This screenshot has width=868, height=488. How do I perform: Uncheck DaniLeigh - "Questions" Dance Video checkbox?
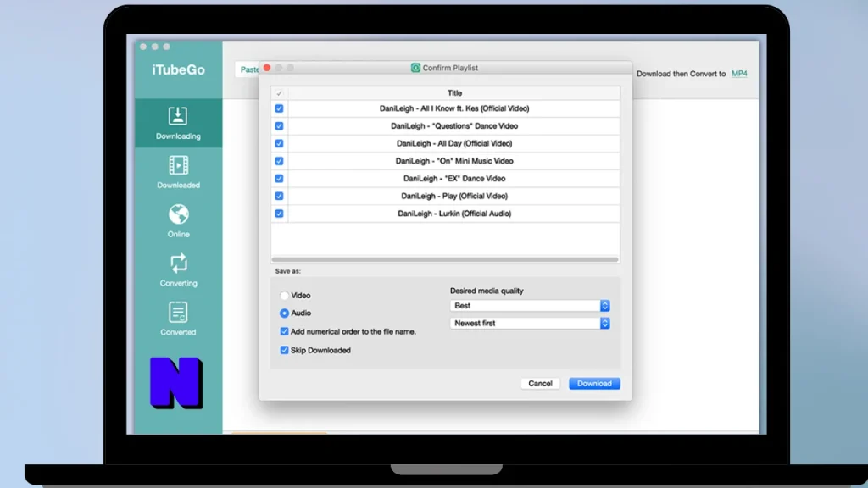[279, 126]
